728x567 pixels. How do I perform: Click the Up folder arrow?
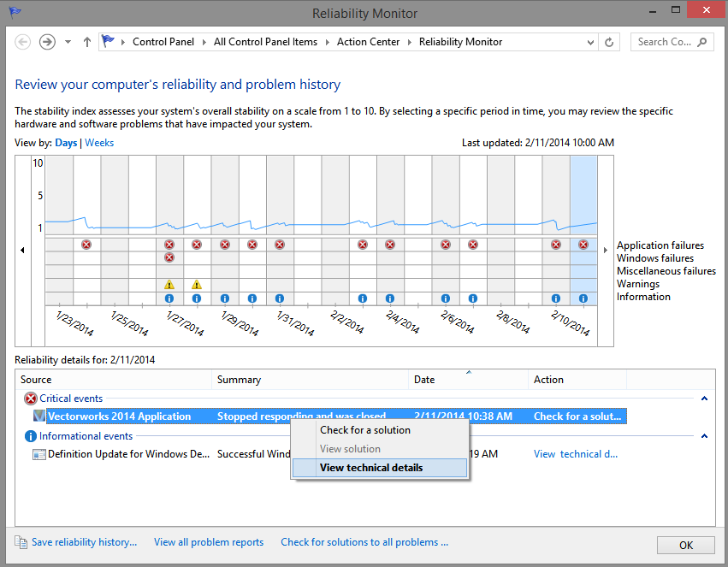[86, 42]
